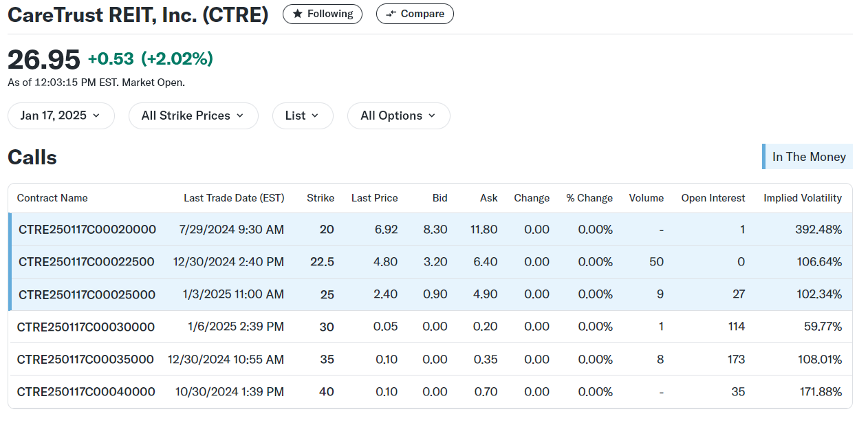The width and height of the screenshot is (868, 425).
Task: Open contract CTRE250117C00022500
Action: click(87, 262)
